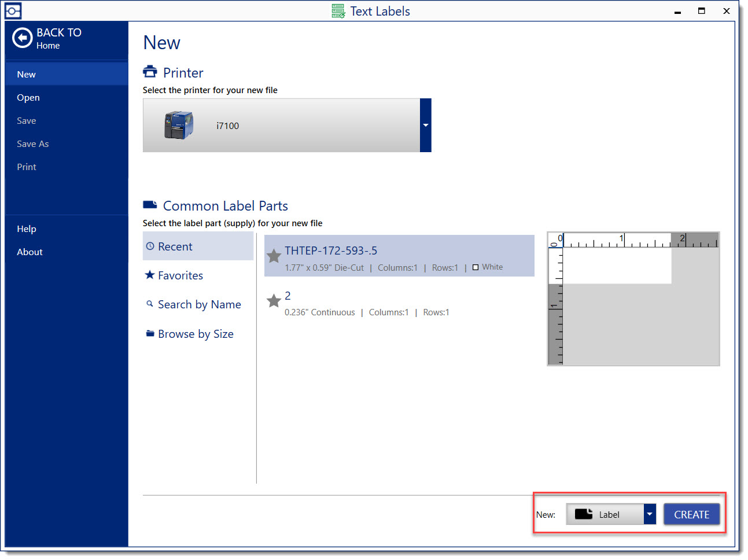The width and height of the screenshot is (748, 560).
Task: Click the White color swatch square
Action: (x=476, y=267)
